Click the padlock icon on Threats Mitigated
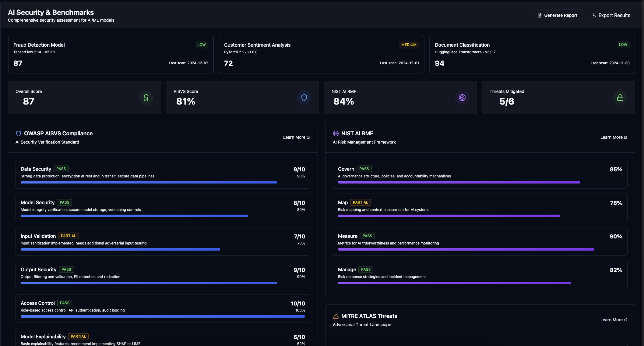644x346 pixels. coord(620,98)
